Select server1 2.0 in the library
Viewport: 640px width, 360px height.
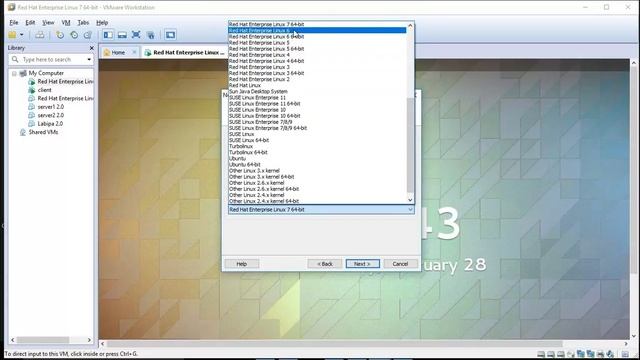(51, 107)
